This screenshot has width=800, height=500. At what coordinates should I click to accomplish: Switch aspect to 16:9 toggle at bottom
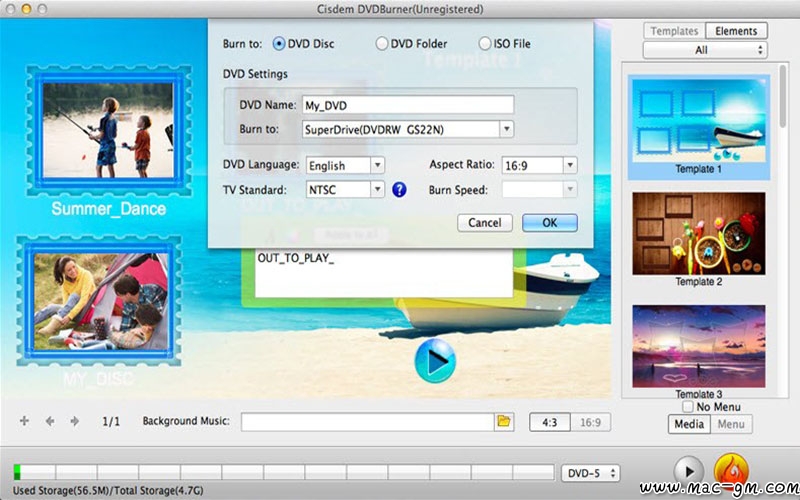[590, 422]
